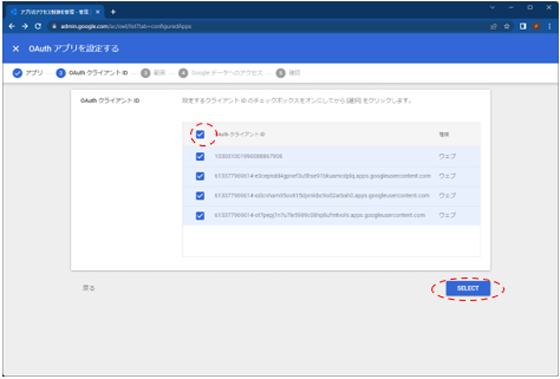Go back to the previous browser page
The height and width of the screenshot is (379, 560).
tap(11, 26)
